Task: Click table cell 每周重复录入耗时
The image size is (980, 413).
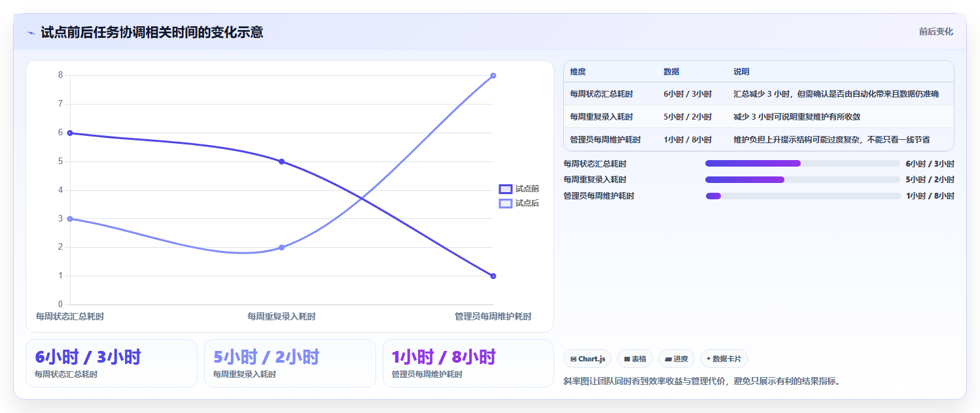Action: coord(601,117)
